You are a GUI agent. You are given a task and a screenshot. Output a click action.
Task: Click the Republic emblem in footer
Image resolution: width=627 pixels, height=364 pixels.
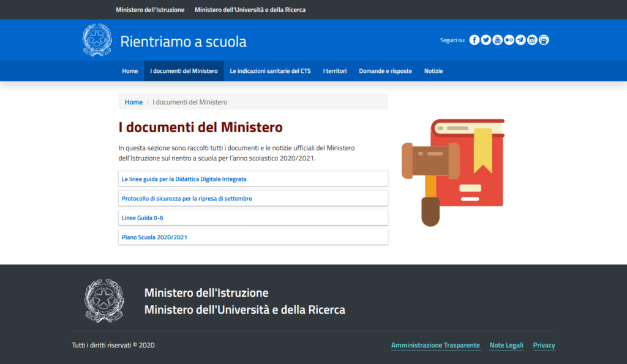pos(104,300)
